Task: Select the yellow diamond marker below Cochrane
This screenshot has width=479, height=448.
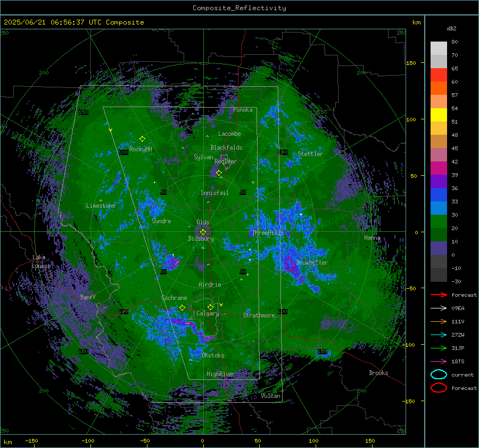Action: [x=182, y=307]
